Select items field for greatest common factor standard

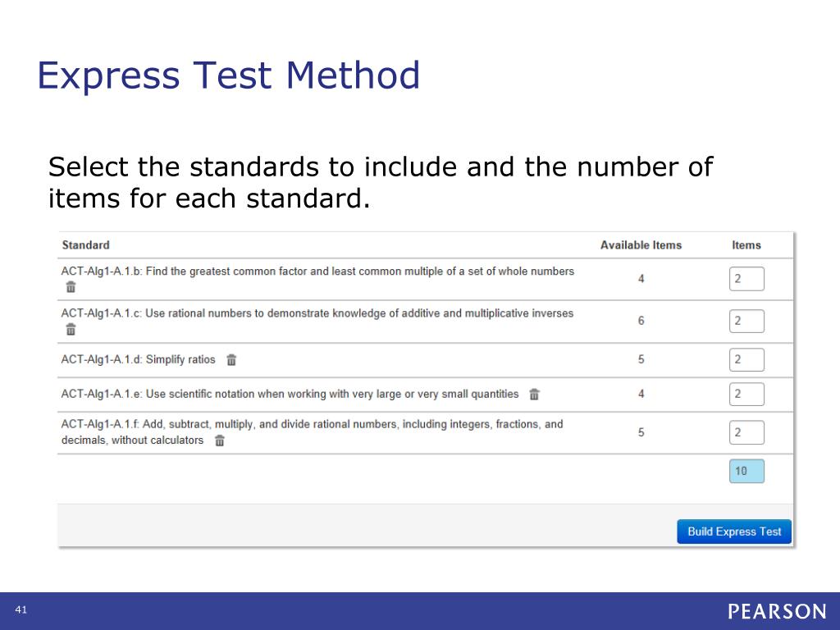(746, 279)
